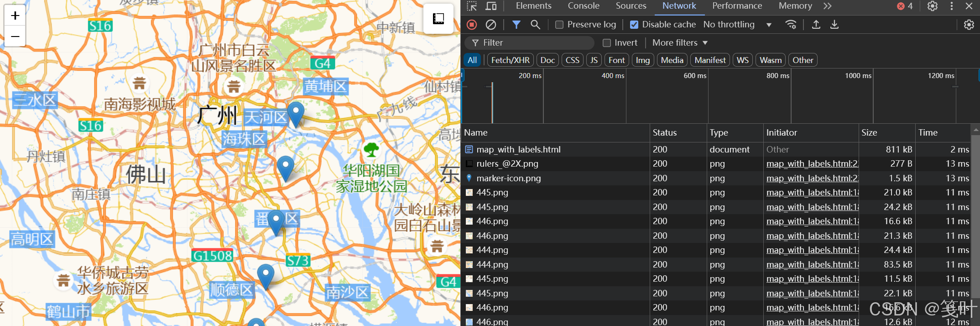This screenshot has width=980, height=326.
Task: Open the No throttling dropdown
Action: (738, 25)
